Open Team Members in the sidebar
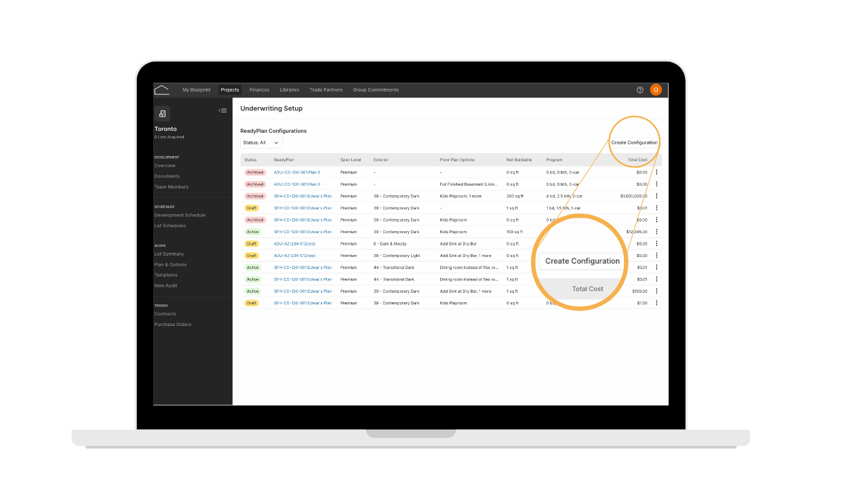 pos(172,186)
